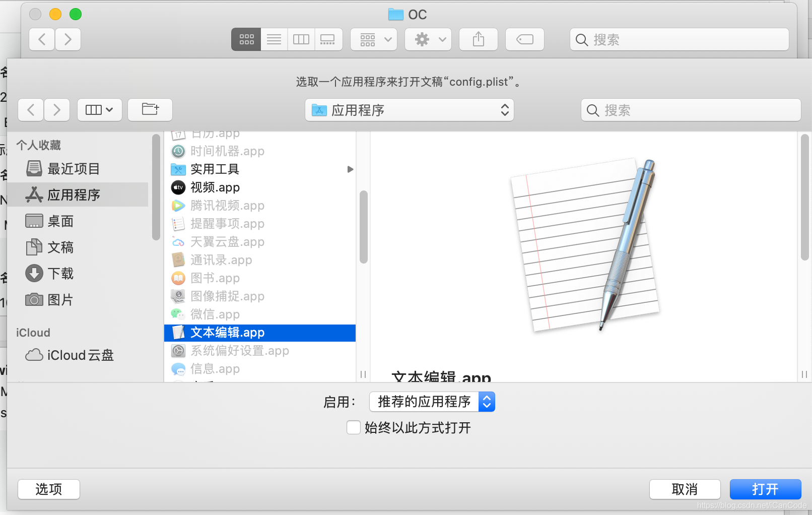Click the application list scrollbar

(364, 227)
